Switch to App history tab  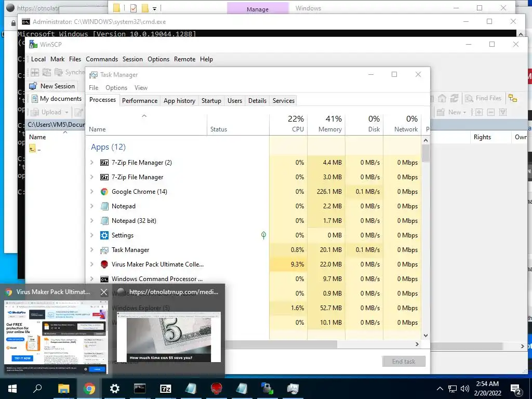(x=179, y=101)
